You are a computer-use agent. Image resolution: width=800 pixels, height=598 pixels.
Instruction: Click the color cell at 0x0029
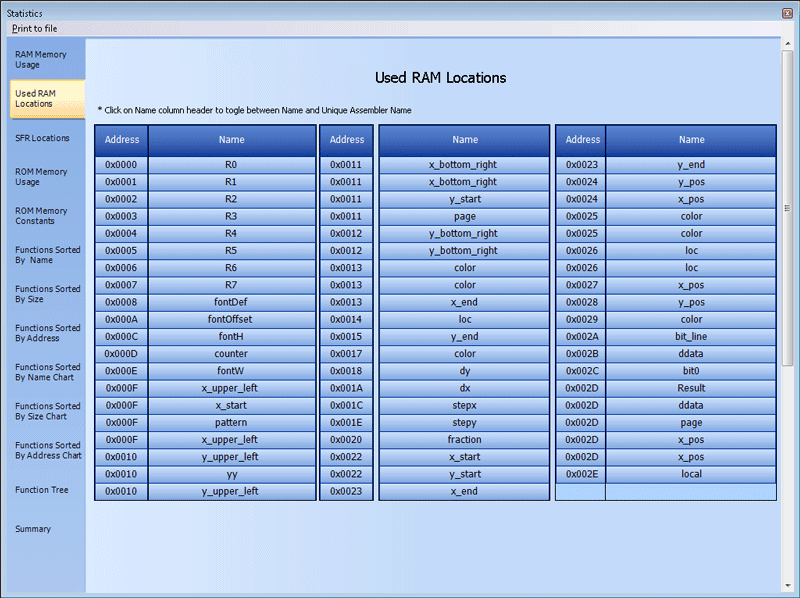(691, 319)
